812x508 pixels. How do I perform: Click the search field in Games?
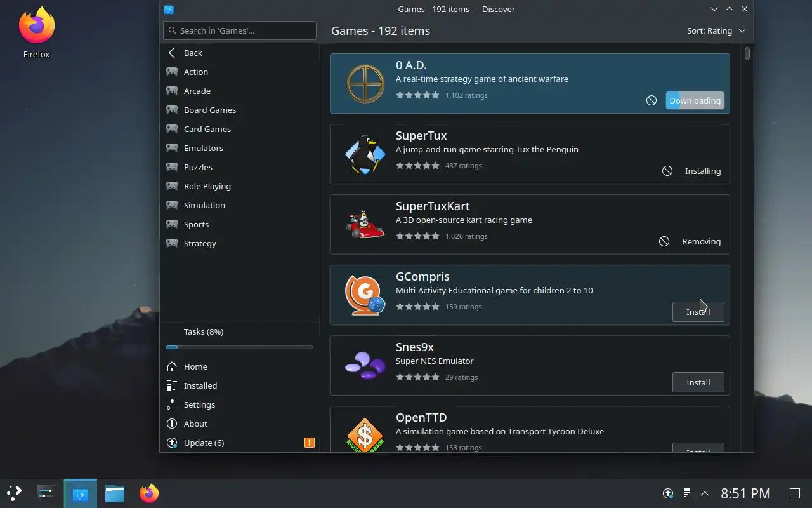pyautogui.click(x=240, y=30)
